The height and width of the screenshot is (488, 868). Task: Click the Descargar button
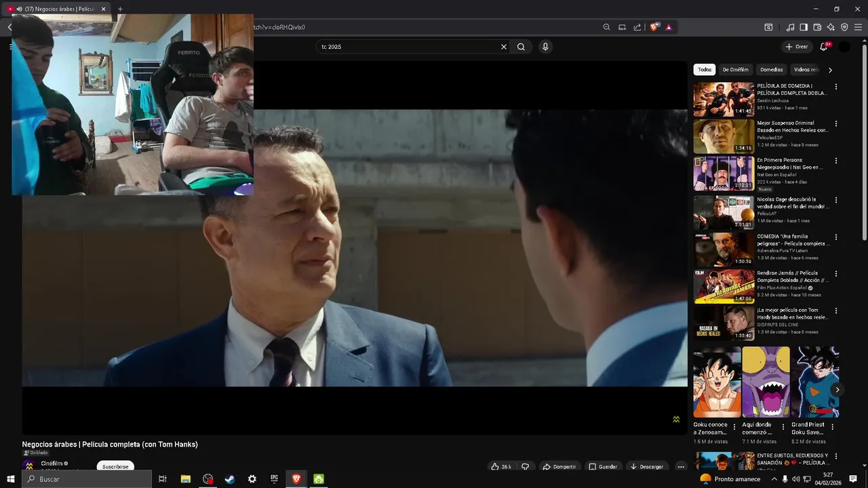coord(647,466)
